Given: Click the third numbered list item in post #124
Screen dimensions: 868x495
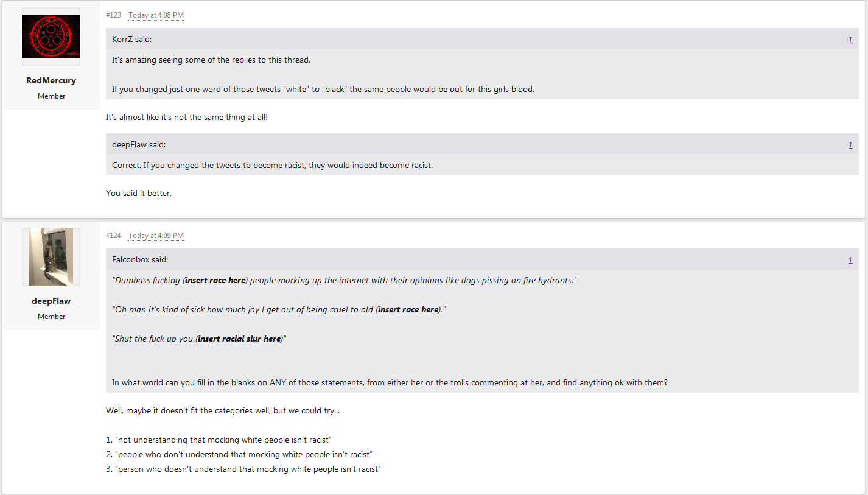Looking at the screenshot, I should tap(243, 469).
